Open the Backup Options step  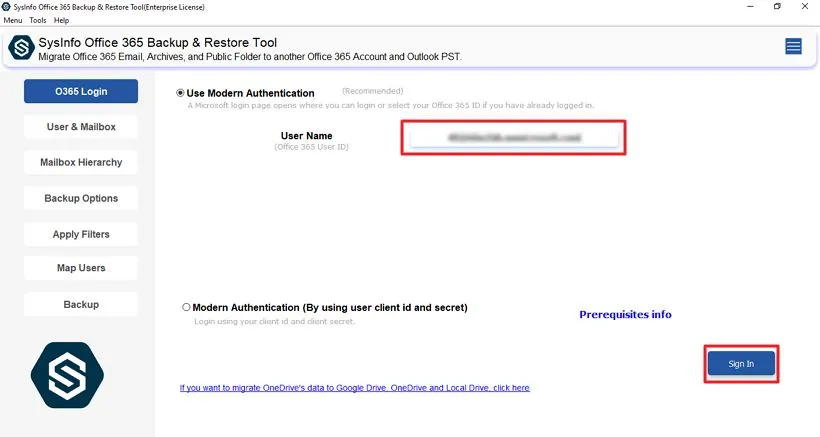pos(81,198)
